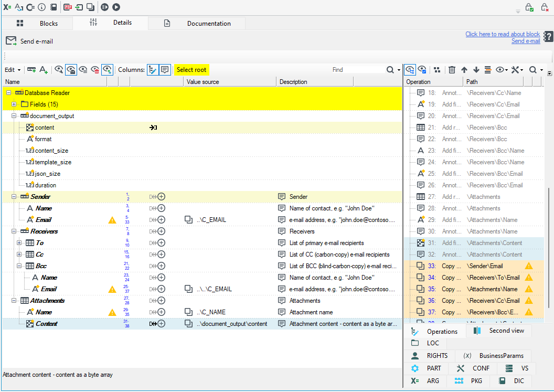Click the play/run icon in top toolbar
This screenshot has width=554, height=392.
point(116,7)
